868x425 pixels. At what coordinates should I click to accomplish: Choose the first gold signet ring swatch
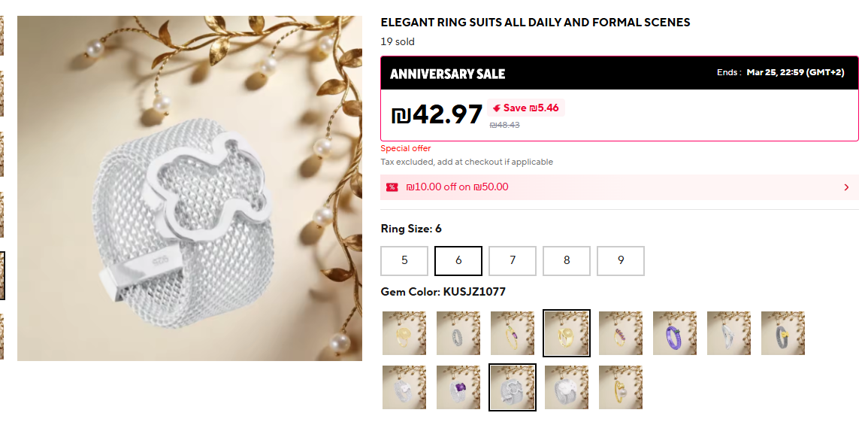point(404,333)
